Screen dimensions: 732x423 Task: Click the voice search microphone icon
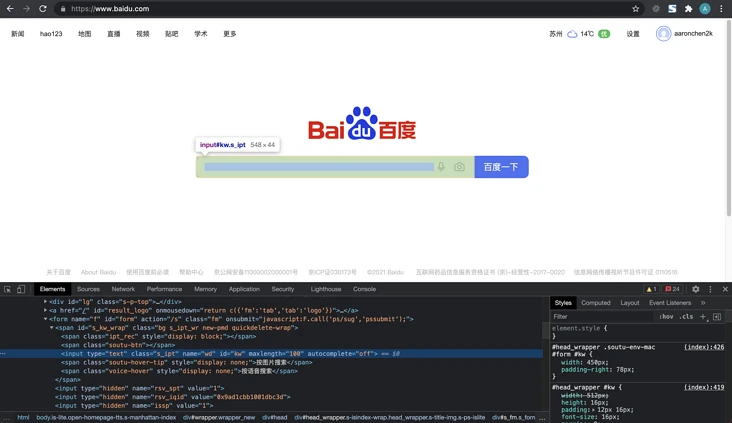click(x=441, y=167)
